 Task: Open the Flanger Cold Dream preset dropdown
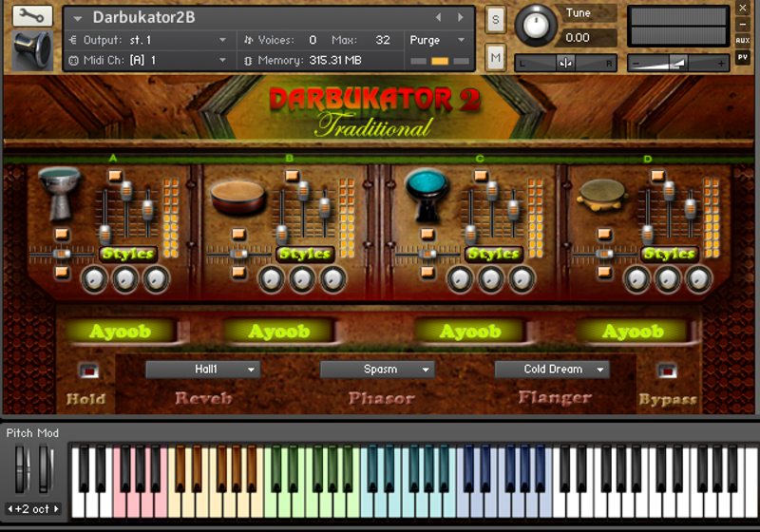[x=552, y=370]
